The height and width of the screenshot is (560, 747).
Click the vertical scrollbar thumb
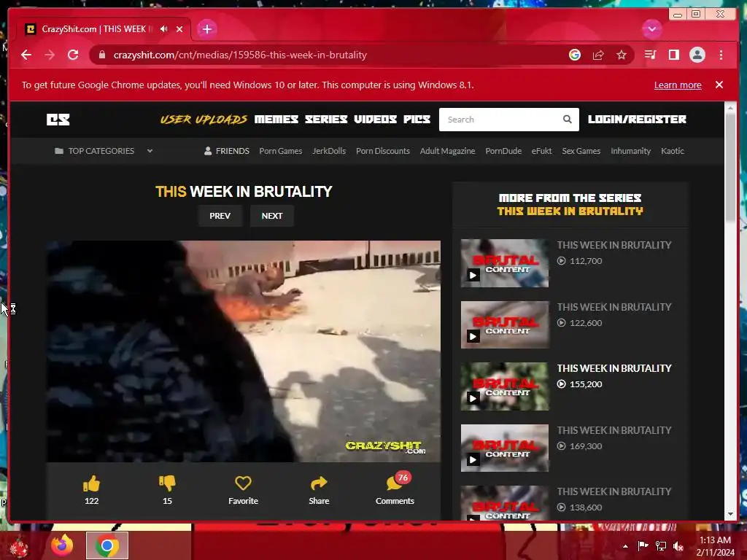[x=730, y=167]
